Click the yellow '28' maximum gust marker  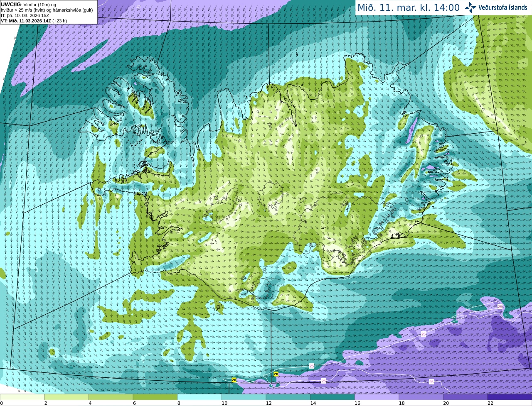pyautogui.click(x=276, y=374)
